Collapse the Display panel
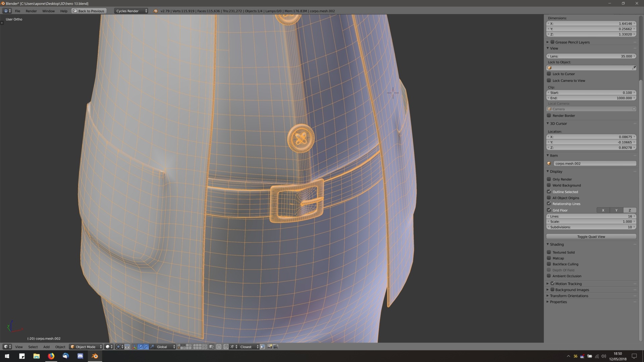The width and height of the screenshot is (644, 362). click(x=548, y=171)
